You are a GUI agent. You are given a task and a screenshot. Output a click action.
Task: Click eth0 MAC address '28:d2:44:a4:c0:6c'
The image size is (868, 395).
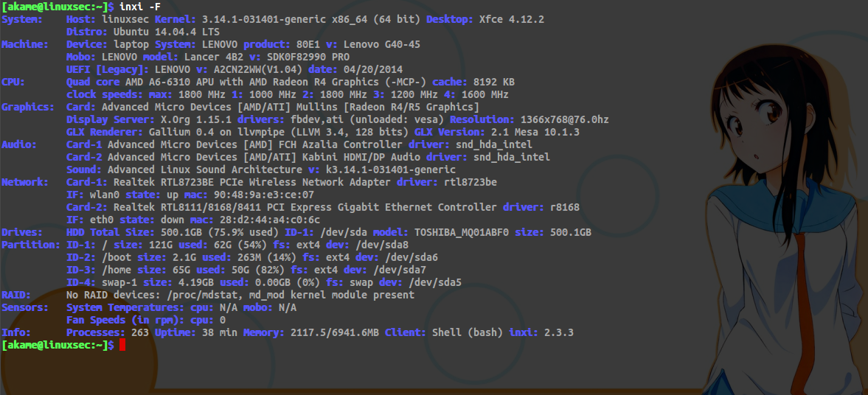[x=271, y=220]
